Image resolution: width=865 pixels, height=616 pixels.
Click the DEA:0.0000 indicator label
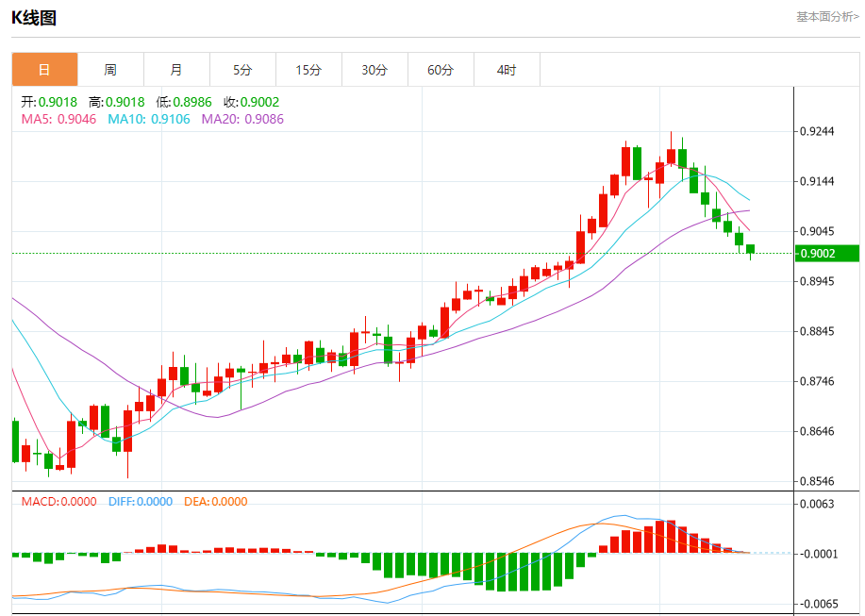point(216,502)
